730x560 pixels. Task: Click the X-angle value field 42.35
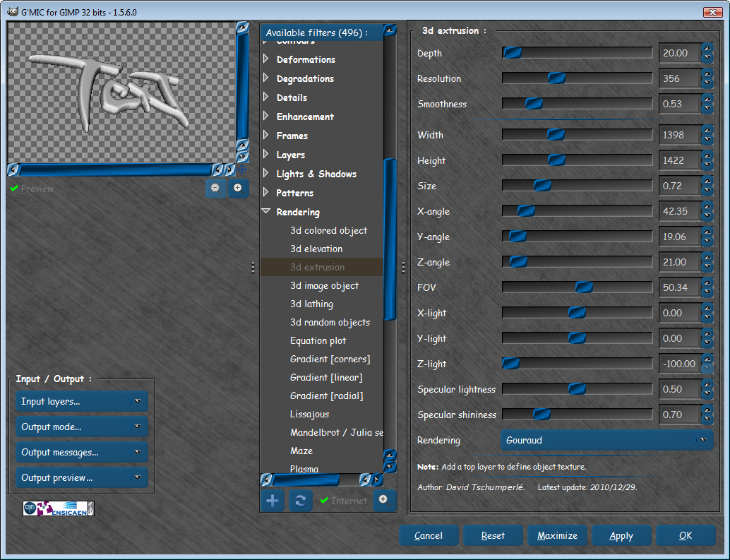680,211
